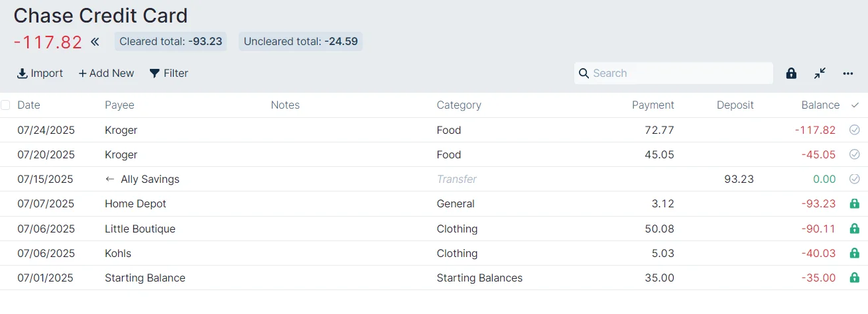This screenshot has height=314, width=868.
Task: Collapse balance details with double chevron
Action: tap(95, 42)
